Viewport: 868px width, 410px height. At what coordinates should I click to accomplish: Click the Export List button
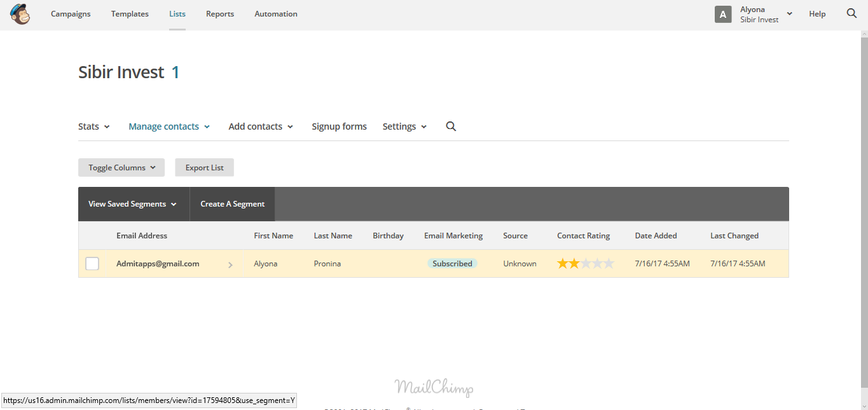(x=204, y=167)
